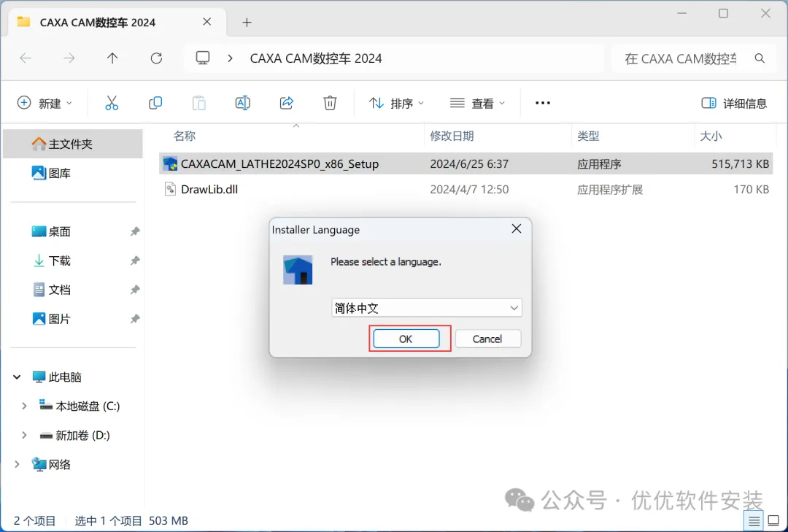The height and width of the screenshot is (532, 788).
Task: Open the 新建 dropdown menu
Action: coord(45,103)
